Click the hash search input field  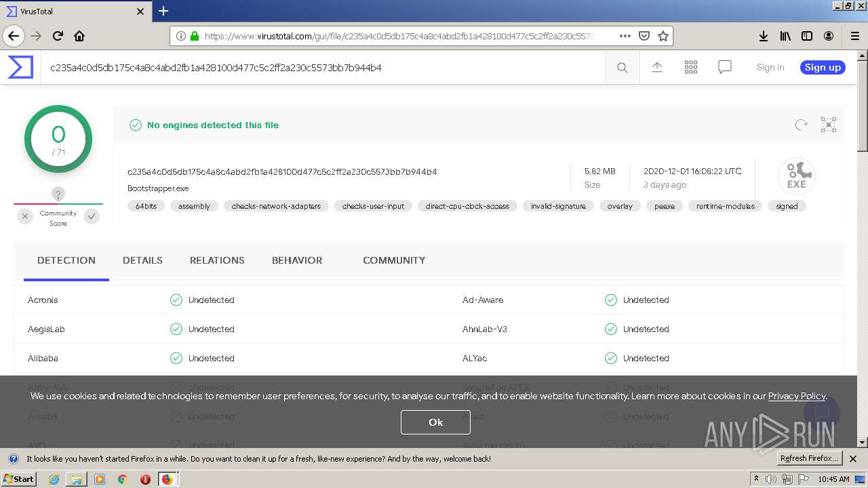click(323, 67)
